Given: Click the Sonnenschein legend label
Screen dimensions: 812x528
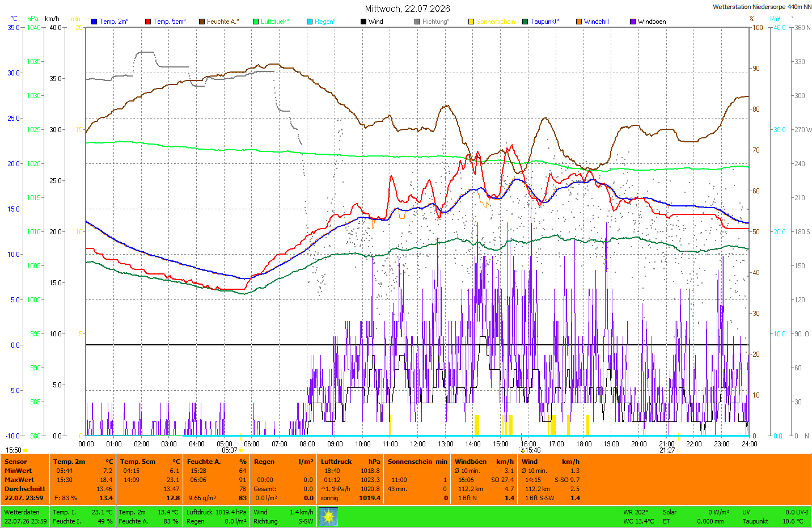Looking at the screenshot, I should [x=496, y=22].
